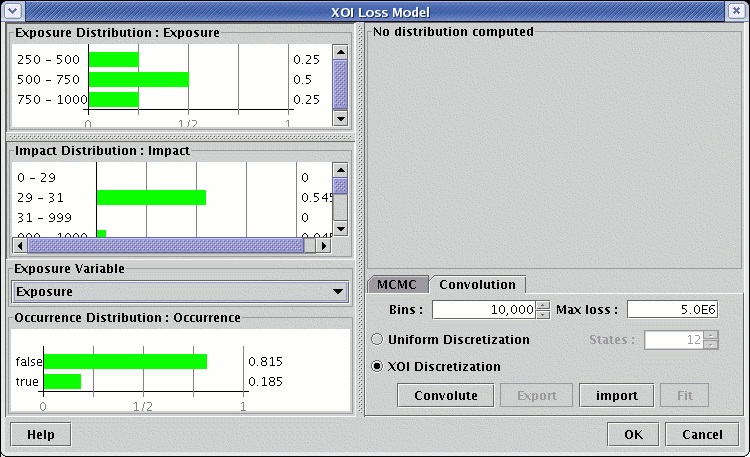Click the true occurrence label
Image resolution: width=750 pixels, height=457 pixels.
[27, 381]
